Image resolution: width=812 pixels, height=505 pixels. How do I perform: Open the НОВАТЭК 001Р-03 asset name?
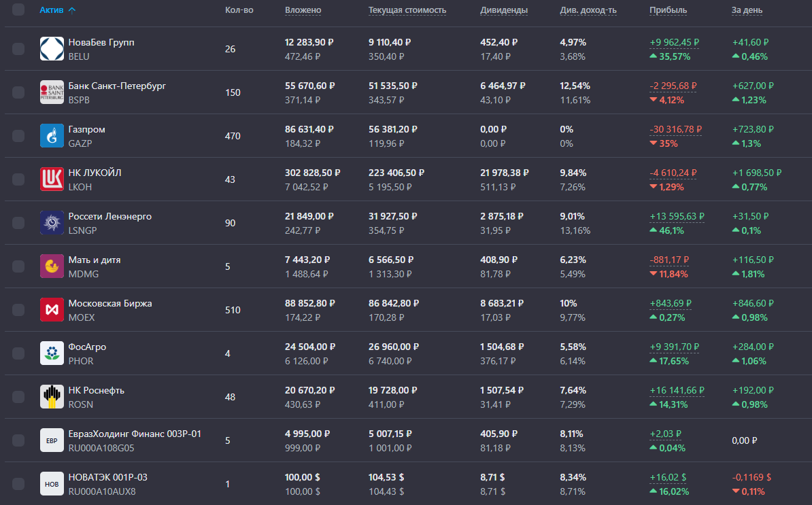pyautogui.click(x=107, y=477)
